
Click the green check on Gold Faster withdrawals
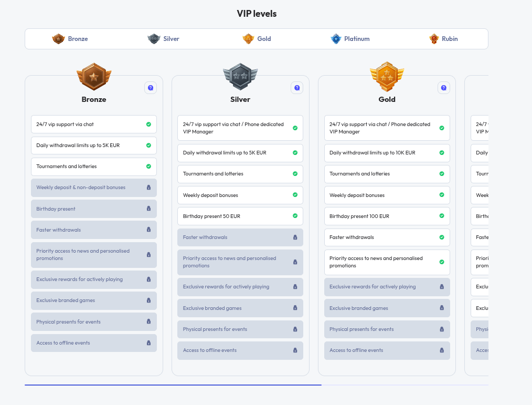(442, 237)
